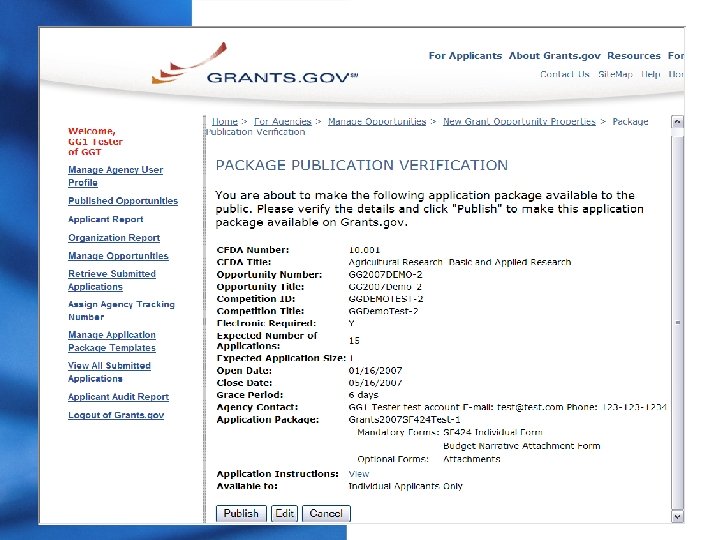Screen dimensions: 720x540
Task: Go to Home breadcrumb
Action: (x=225, y=121)
